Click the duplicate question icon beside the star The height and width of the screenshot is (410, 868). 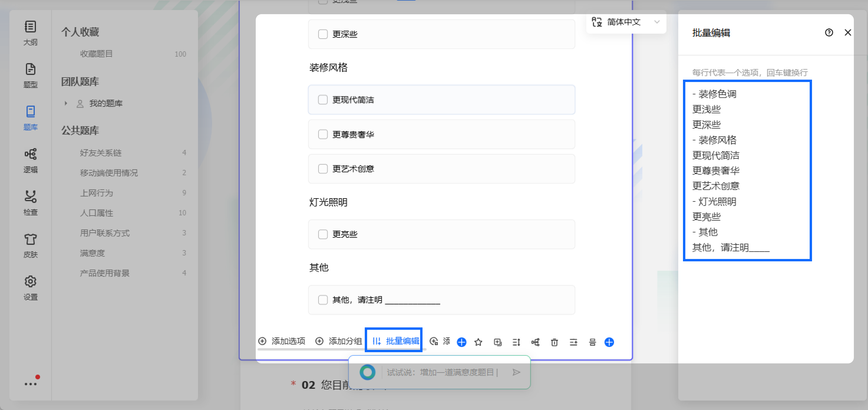[x=497, y=342]
